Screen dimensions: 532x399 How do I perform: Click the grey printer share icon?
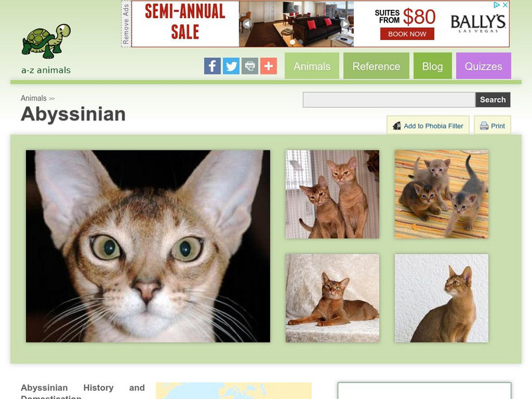coord(250,66)
